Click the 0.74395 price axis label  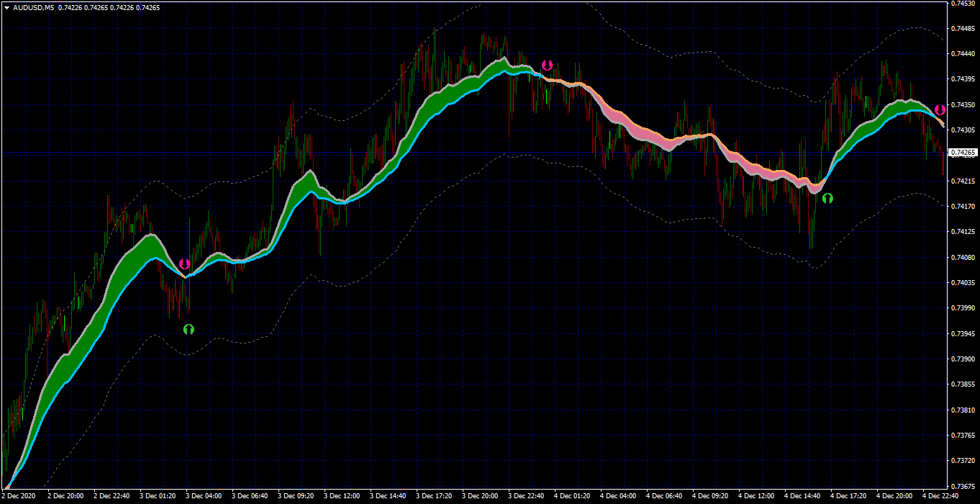(x=963, y=79)
